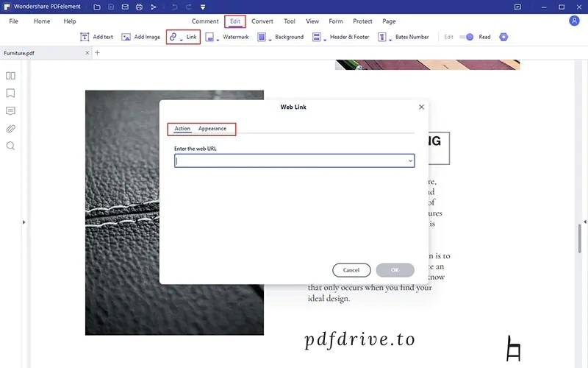Open the page thumbnails panel
Image resolution: width=588 pixels, height=368 pixels.
pyautogui.click(x=10, y=76)
